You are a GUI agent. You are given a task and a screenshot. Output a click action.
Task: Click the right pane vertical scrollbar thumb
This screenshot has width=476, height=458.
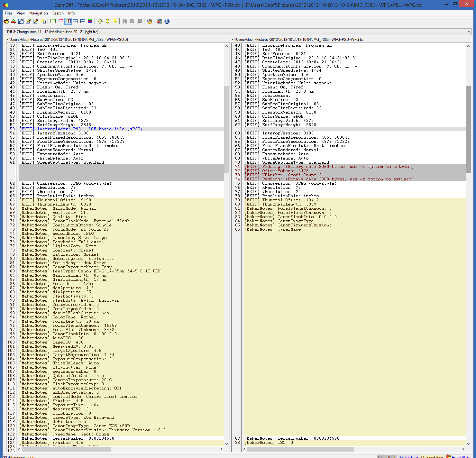click(468, 129)
